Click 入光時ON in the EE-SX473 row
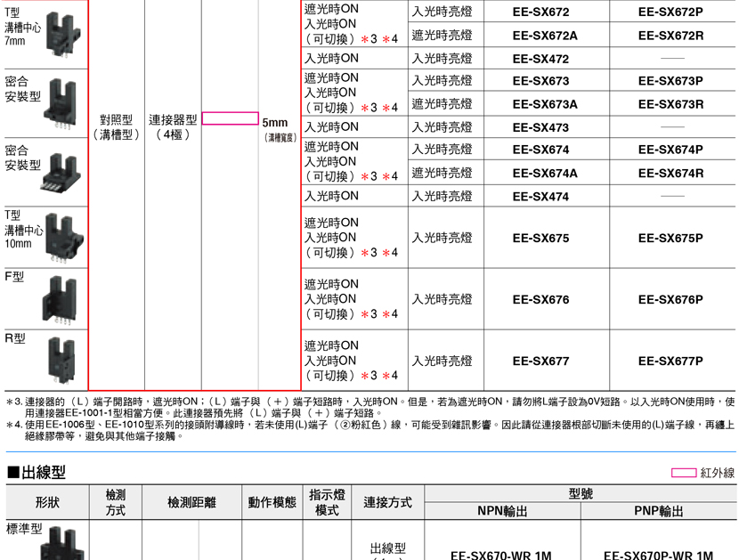Viewport: 739px width, 560px height. coord(331,126)
